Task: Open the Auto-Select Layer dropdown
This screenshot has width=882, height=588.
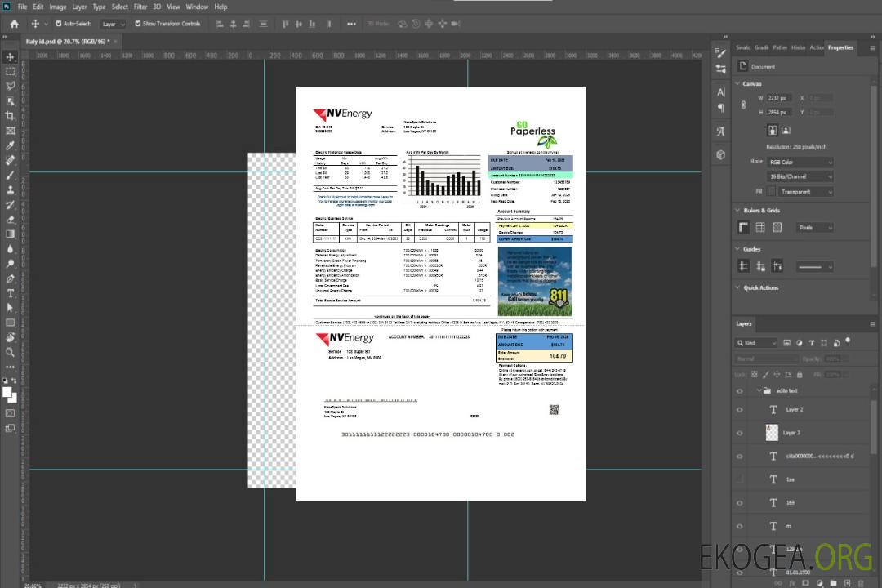Action: (x=113, y=24)
